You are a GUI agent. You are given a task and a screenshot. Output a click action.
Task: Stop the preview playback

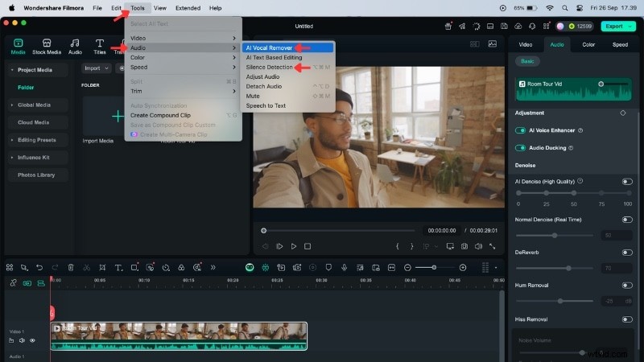click(308, 246)
